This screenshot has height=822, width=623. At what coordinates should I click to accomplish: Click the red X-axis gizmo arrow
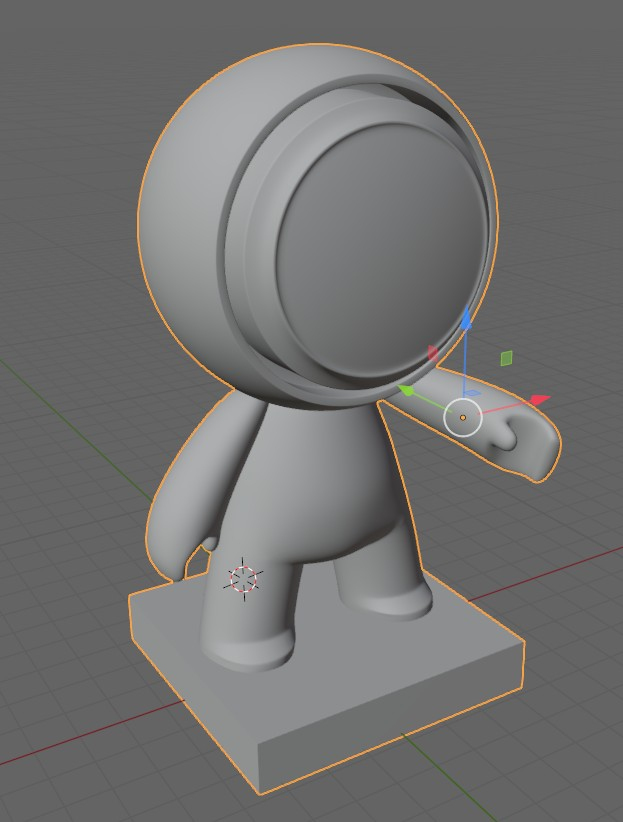540,400
